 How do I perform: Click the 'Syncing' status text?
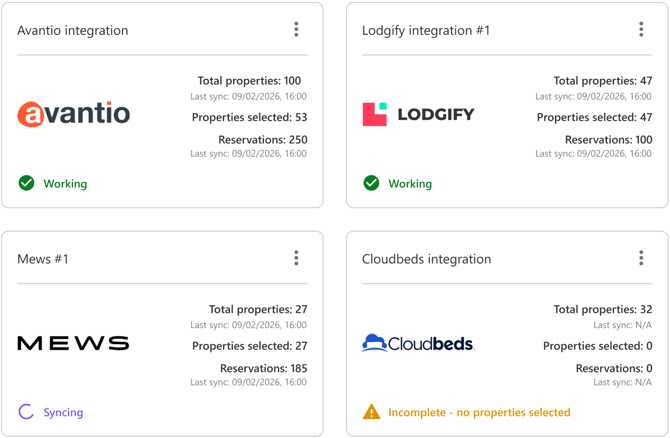pos(63,412)
